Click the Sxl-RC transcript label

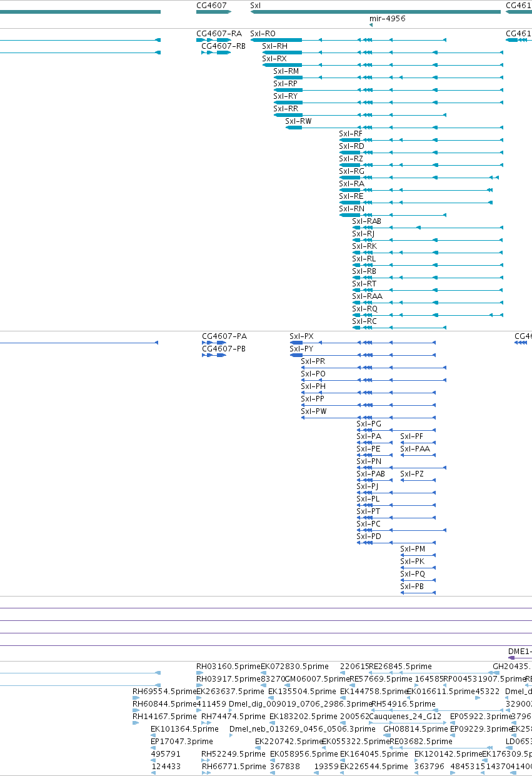pyautogui.click(x=364, y=321)
